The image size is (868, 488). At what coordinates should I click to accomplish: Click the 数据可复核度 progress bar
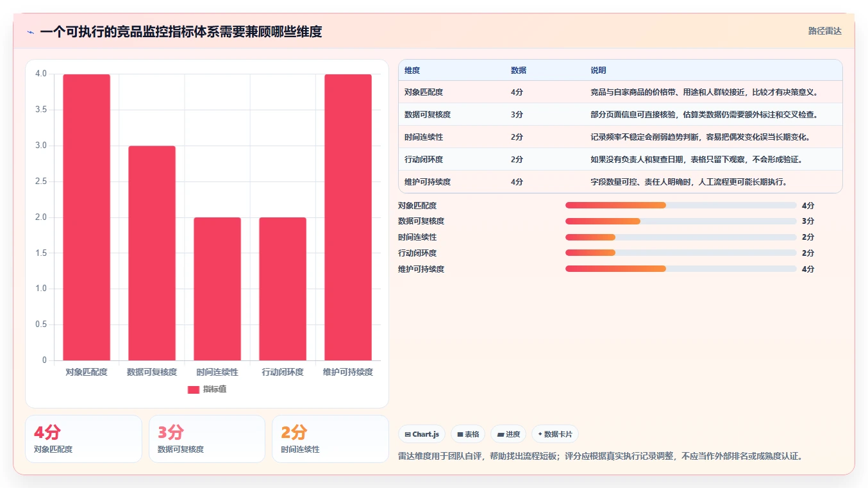(681, 221)
